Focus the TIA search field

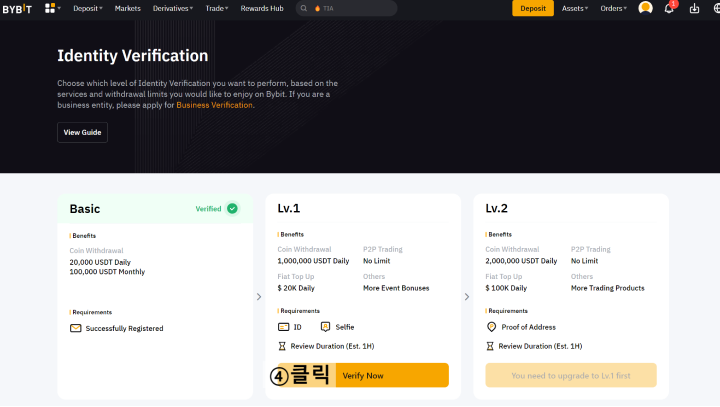tap(347, 8)
